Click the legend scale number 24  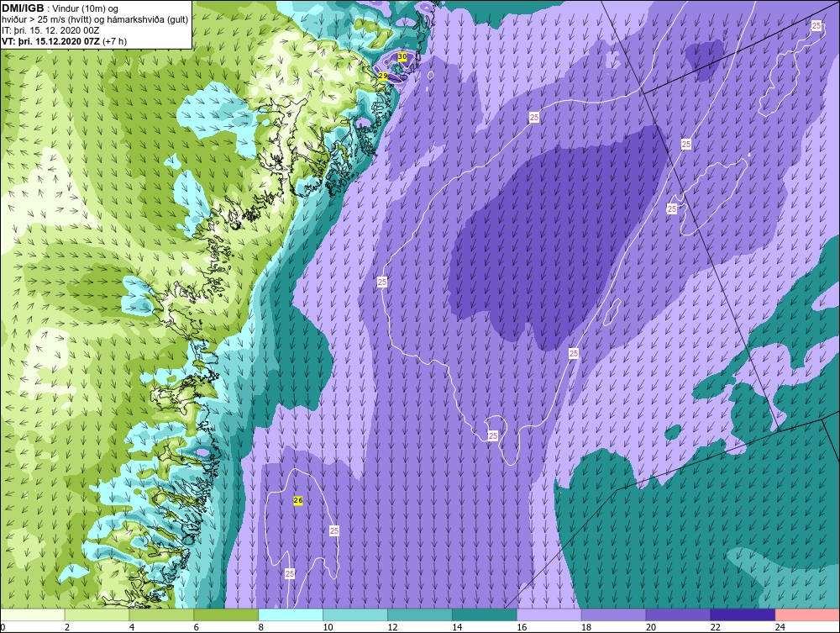[x=780, y=627]
